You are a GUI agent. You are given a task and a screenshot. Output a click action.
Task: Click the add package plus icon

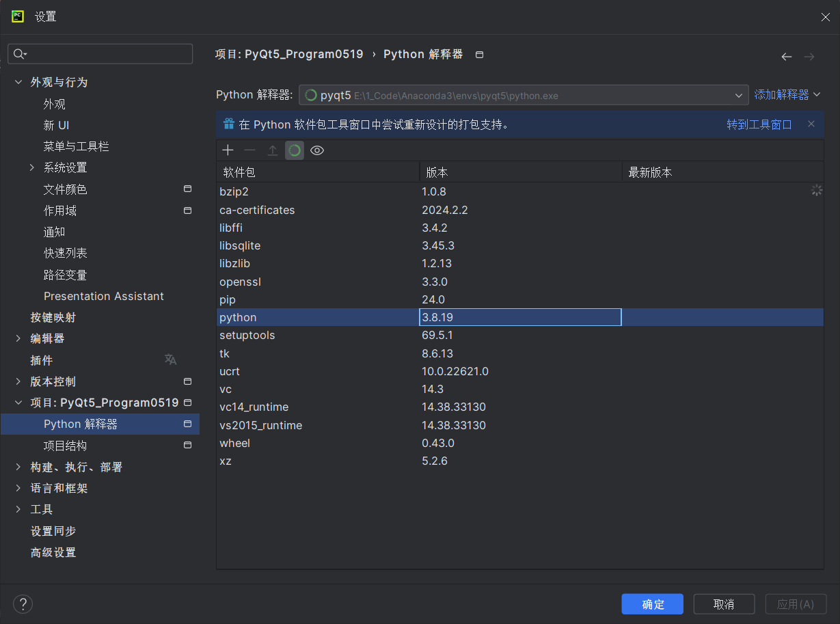228,150
